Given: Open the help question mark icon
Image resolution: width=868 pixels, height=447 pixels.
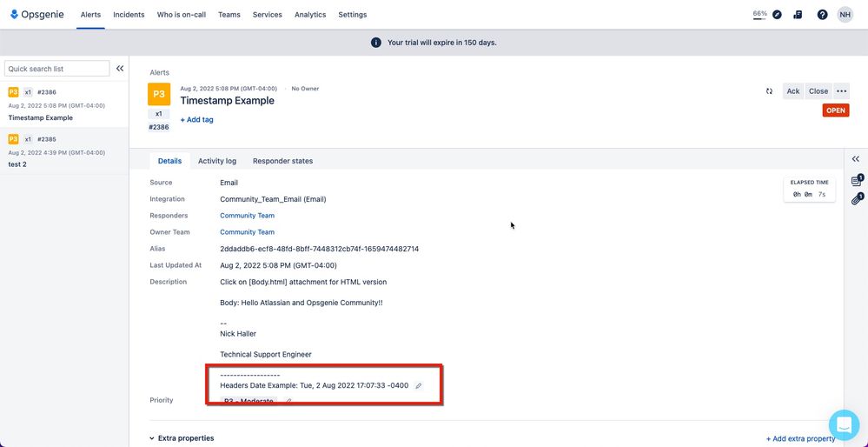Looking at the screenshot, I should (x=822, y=15).
